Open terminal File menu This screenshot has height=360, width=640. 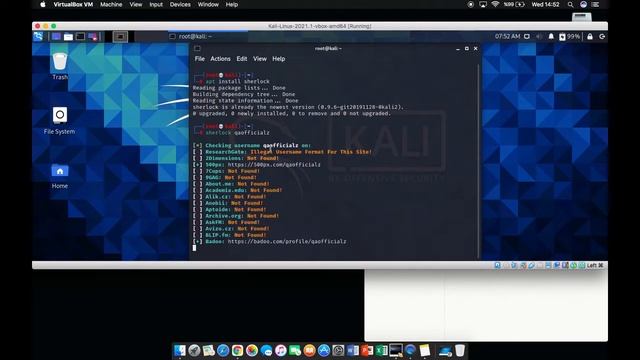pyautogui.click(x=200, y=59)
